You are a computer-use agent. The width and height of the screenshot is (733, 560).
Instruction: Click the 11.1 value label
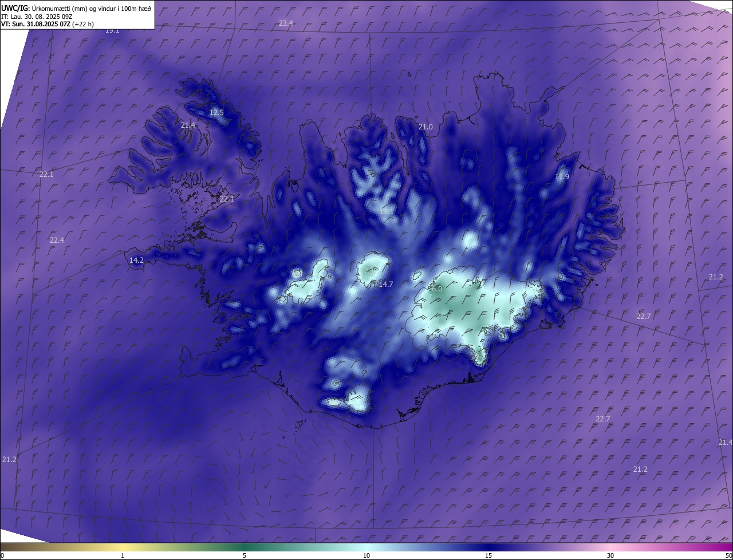pos(387,211)
